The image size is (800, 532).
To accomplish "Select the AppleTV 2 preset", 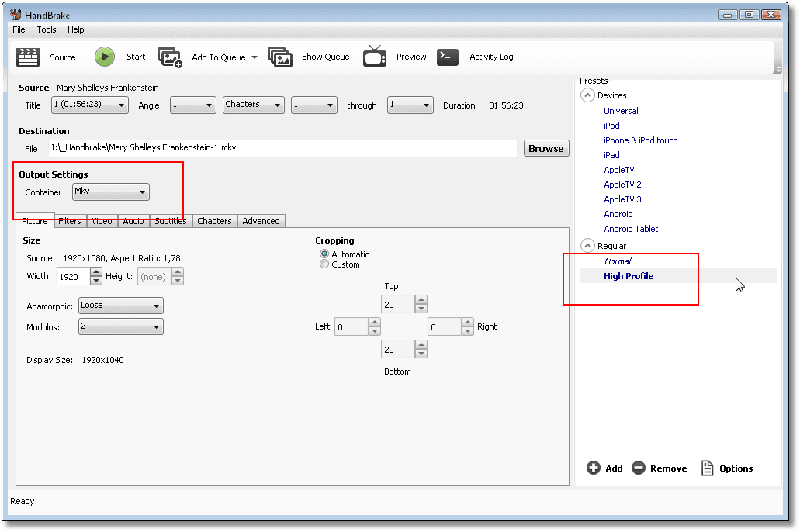I will (622, 185).
